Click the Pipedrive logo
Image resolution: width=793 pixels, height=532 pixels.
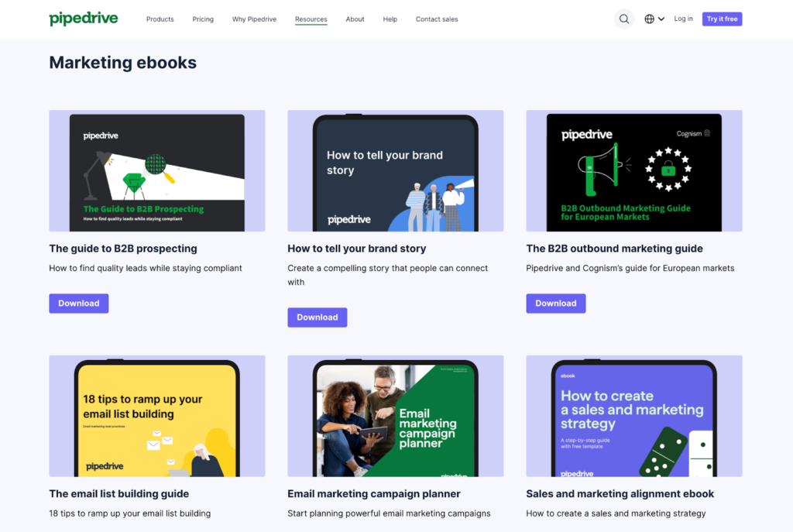click(x=84, y=19)
